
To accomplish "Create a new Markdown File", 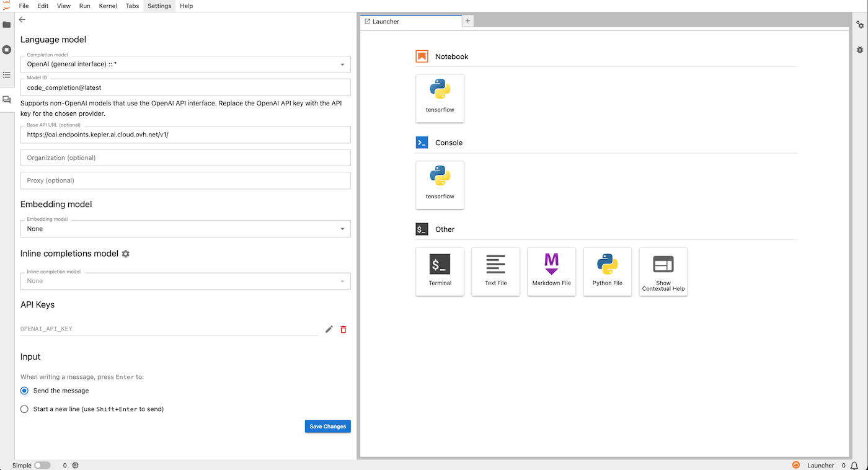I will tap(551, 272).
